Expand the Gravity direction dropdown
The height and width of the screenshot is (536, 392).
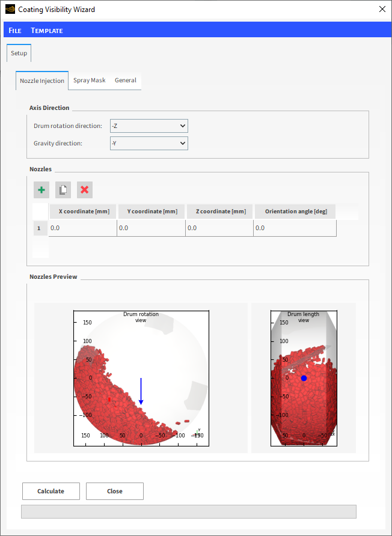click(149, 143)
